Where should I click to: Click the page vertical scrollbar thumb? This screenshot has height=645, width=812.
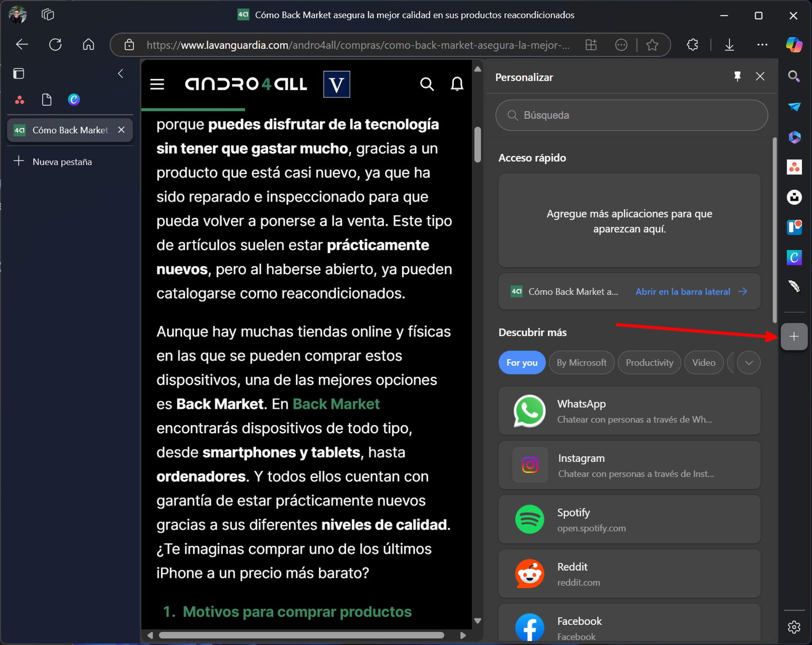[x=477, y=145]
